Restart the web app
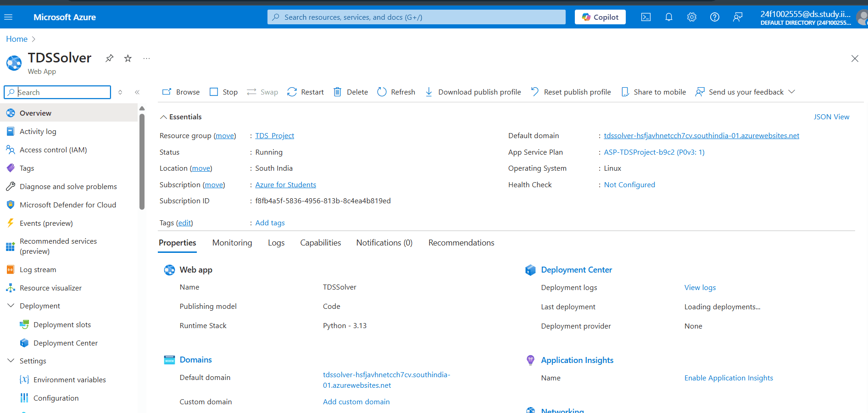 coord(306,92)
